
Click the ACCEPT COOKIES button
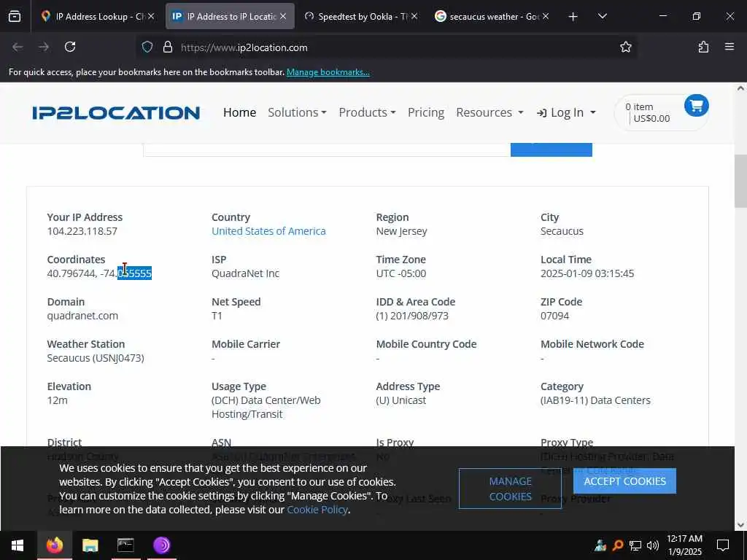click(x=624, y=481)
